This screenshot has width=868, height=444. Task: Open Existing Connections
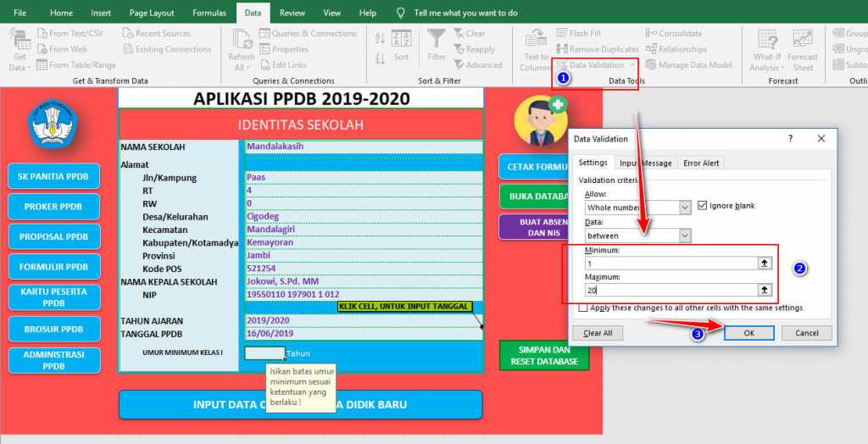tap(167, 49)
